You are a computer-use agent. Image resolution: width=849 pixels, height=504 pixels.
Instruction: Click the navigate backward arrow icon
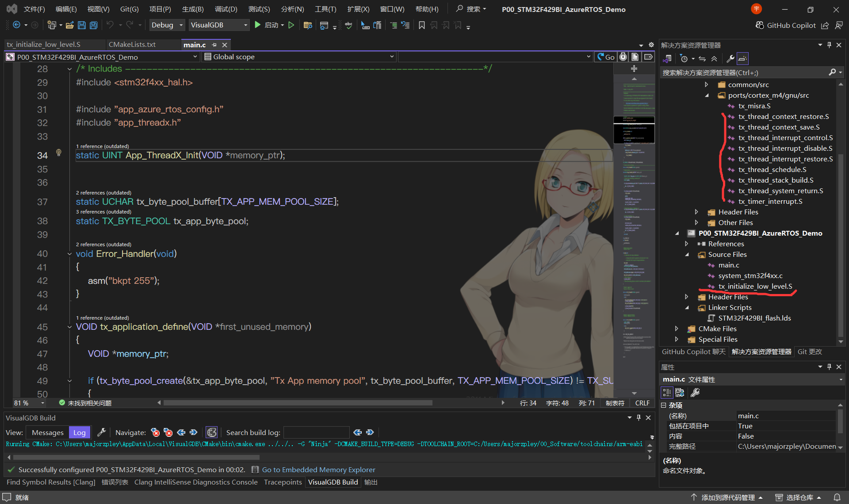tap(16, 25)
